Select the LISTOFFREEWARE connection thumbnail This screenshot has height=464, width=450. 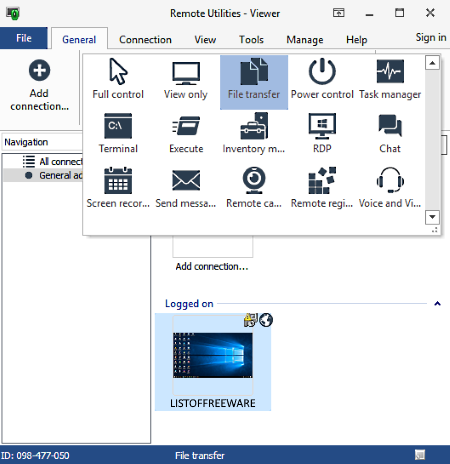[x=213, y=362]
